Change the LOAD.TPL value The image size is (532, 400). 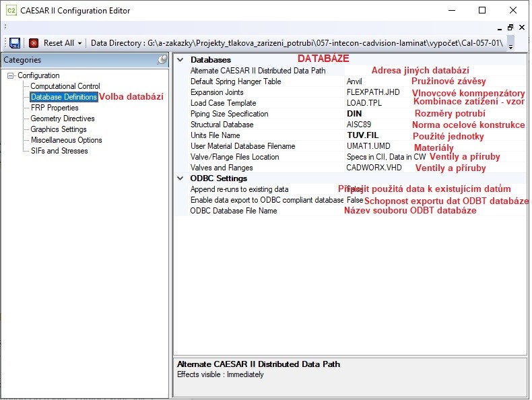[x=364, y=103]
